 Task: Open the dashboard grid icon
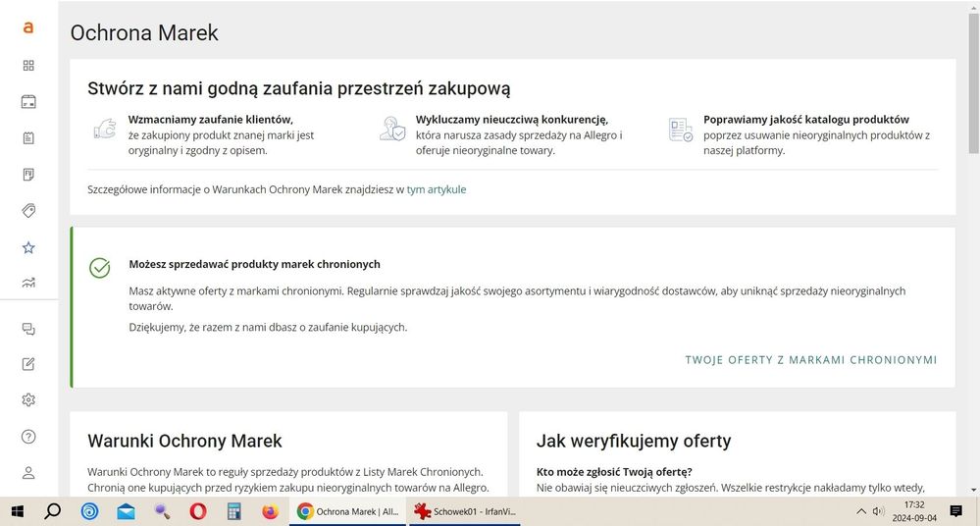coord(28,66)
